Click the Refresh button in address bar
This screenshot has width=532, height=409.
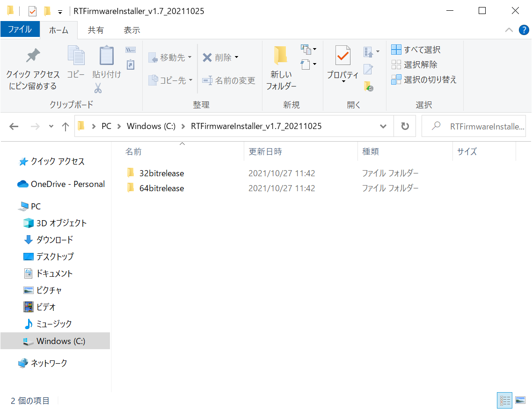tap(405, 126)
